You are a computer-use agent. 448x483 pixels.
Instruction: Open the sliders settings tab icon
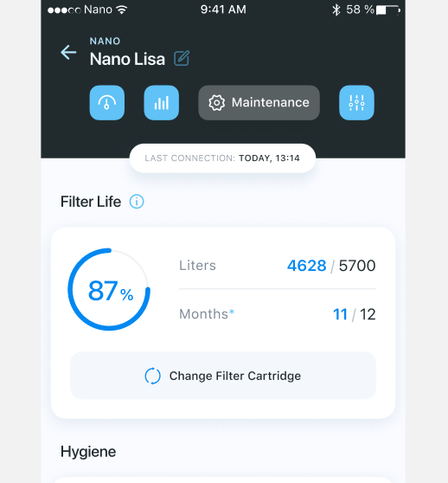click(356, 103)
